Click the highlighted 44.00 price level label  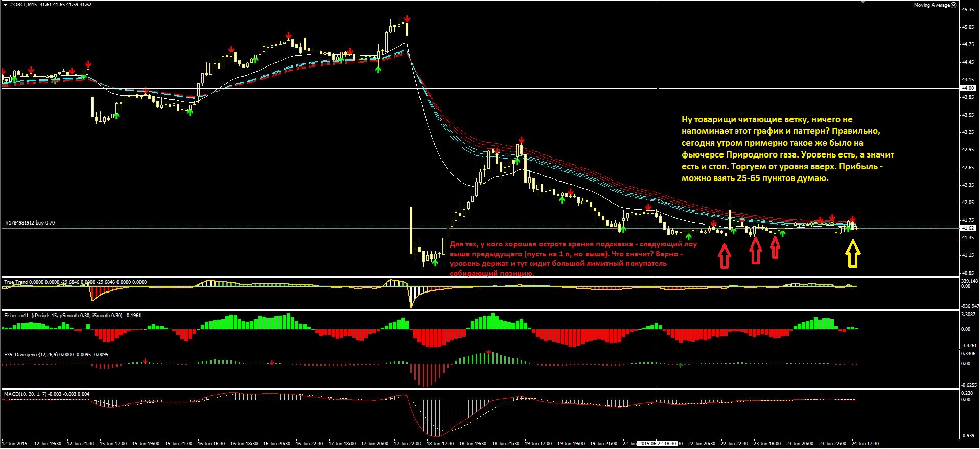[x=968, y=88]
